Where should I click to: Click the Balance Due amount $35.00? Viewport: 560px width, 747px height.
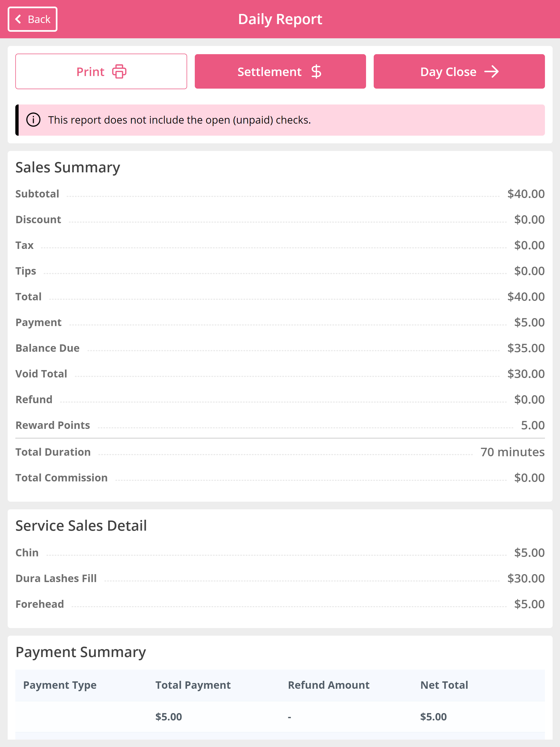point(526,348)
